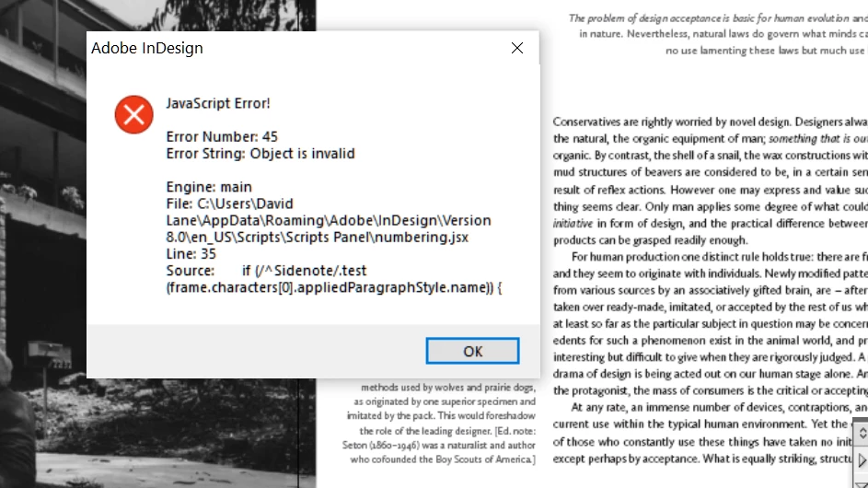Click italic quote "The problem of design acceptance"
The width and height of the screenshot is (868, 488).
coord(718,34)
